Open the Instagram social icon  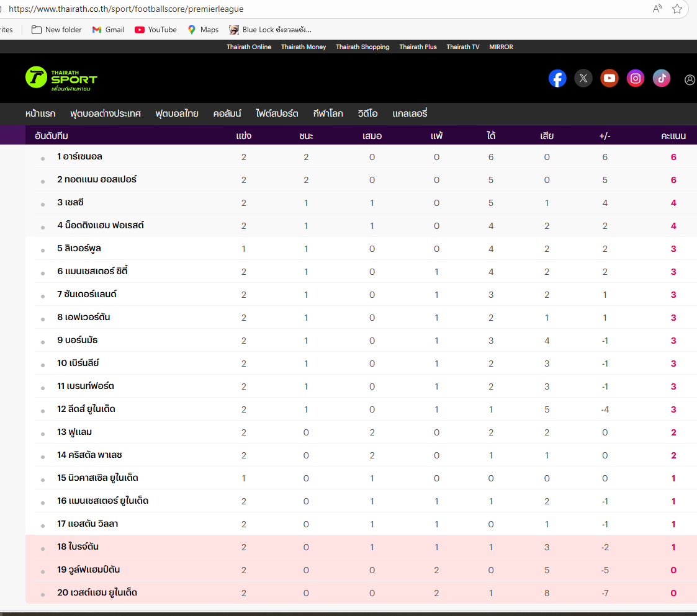636,79
